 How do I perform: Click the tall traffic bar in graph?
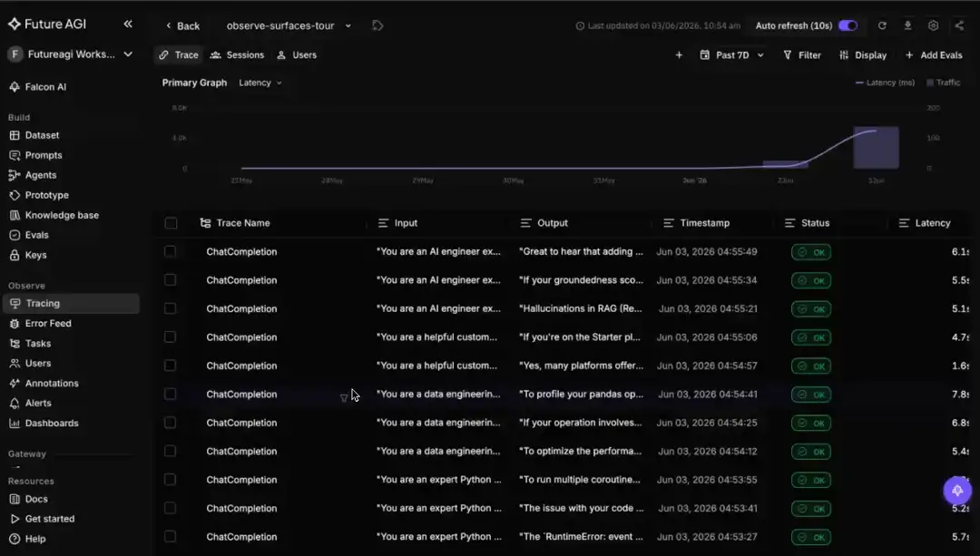(877, 148)
